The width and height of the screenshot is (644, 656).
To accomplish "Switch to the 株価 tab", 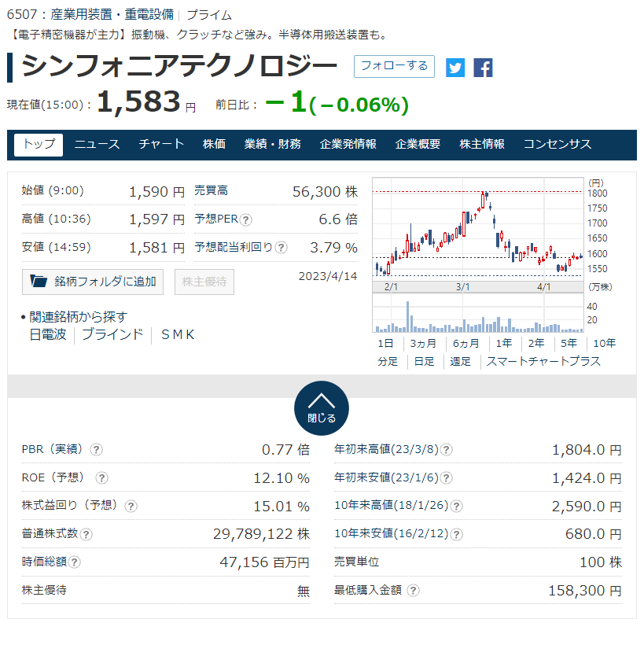I will click(x=214, y=145).
